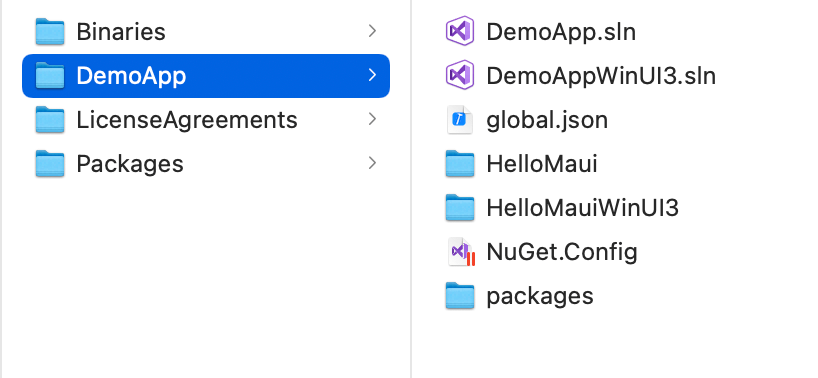
Task: Select the DemoApp folder name
Action: tap(131, 76)
